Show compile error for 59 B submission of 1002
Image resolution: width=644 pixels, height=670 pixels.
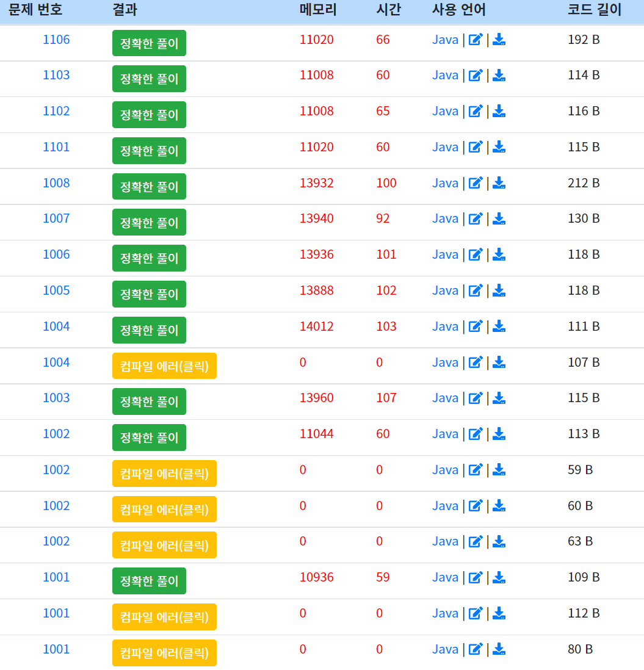pyautogui.click(x=165, y=474)
